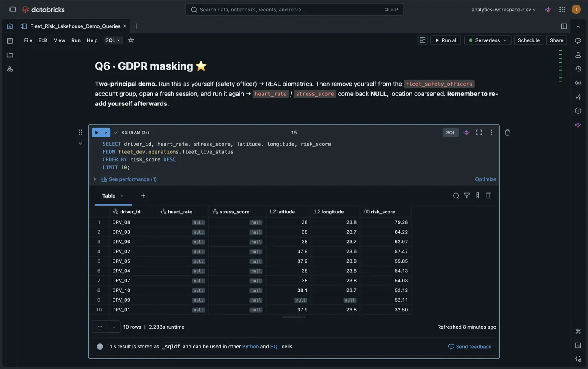This screenshot has width=588, height=369.
Task: Favorite the notebook with star icon
Action: pyautogui.click(x=131, y=40)
